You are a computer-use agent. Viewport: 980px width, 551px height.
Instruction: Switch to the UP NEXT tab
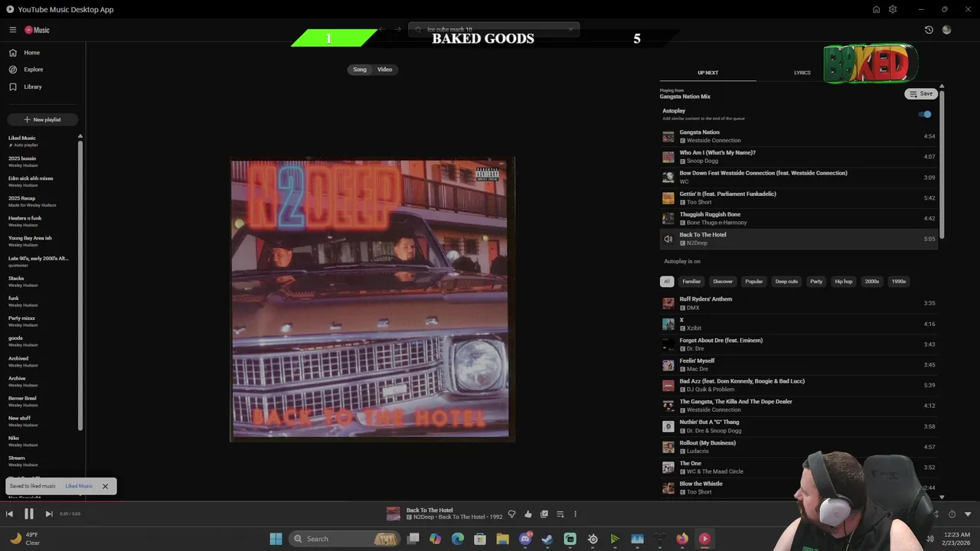[707, 73]
